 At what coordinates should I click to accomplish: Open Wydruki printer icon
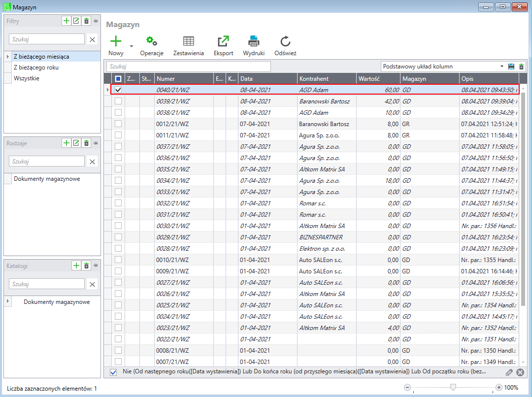(x=254, y=41)
